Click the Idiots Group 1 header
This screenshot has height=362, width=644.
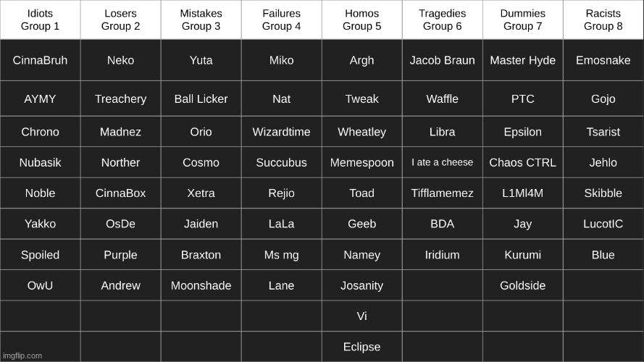[x=41, y=20]
